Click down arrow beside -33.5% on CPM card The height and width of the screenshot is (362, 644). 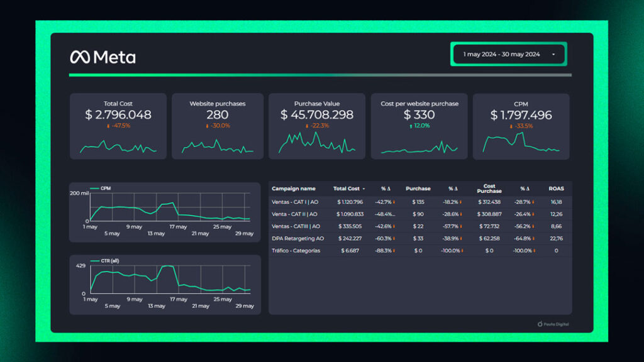pyautogui.click(x=511, y=126)
